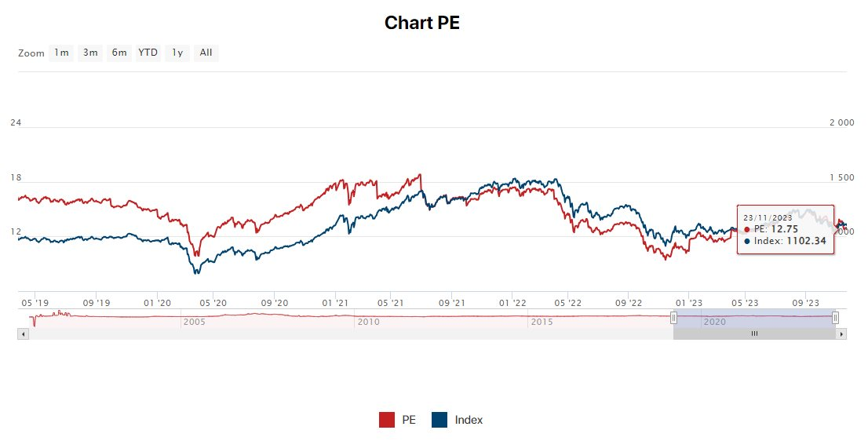Image resolution: width=868 pixels, height=441 pixels.
Task: Click the red PE dot in tooltip
Action: 746,229
